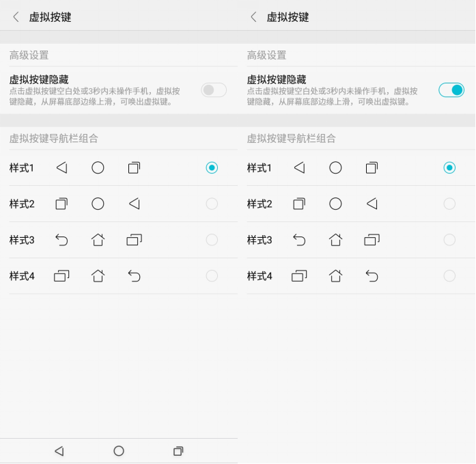
Task: Select 样式2 radio button on left screen
Action: 212,204
